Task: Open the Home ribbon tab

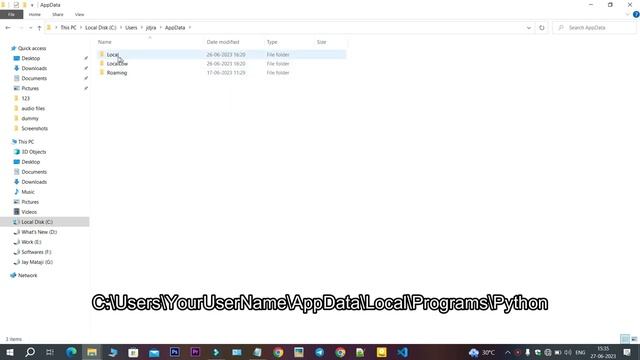Action: pyautogui.click(x=35, y=14)
